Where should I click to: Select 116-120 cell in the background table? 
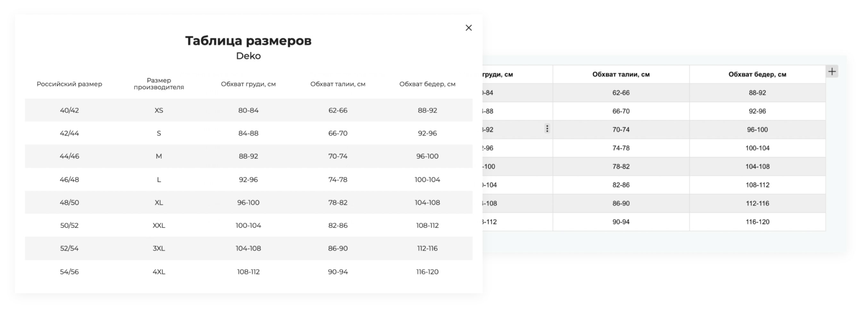coord(757,222)
